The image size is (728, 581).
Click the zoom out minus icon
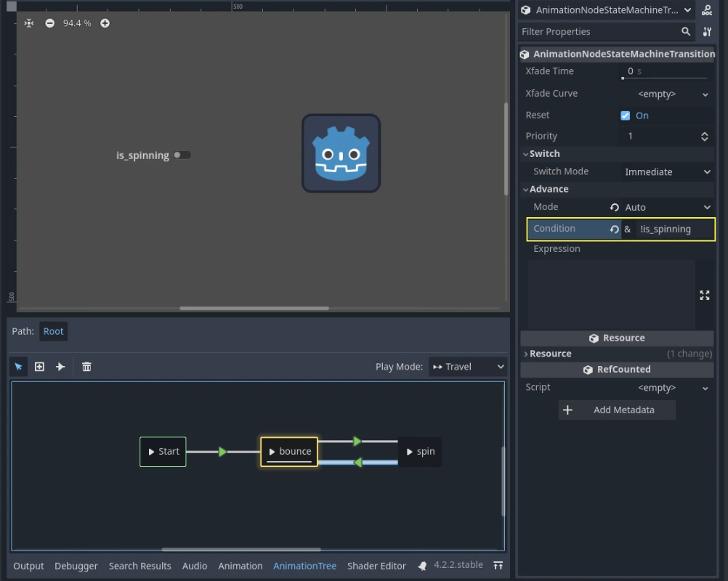(49, 23)
